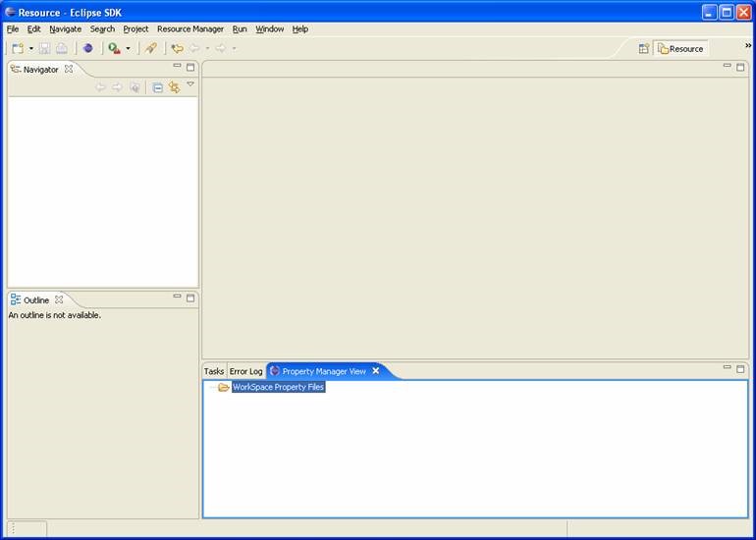The width and height of the screenshot is (756, 540).
Task: Click the New wizard toolbar icon
Action: coord(18,48)
